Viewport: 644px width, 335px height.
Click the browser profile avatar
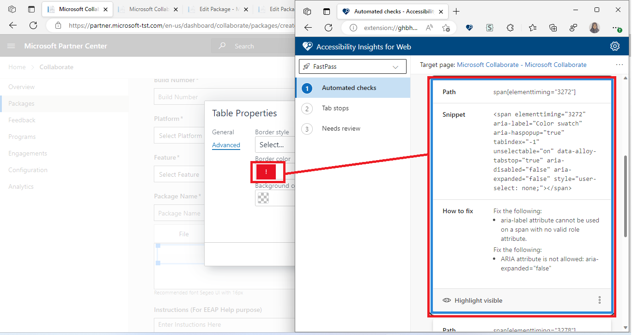pos(595,28)
